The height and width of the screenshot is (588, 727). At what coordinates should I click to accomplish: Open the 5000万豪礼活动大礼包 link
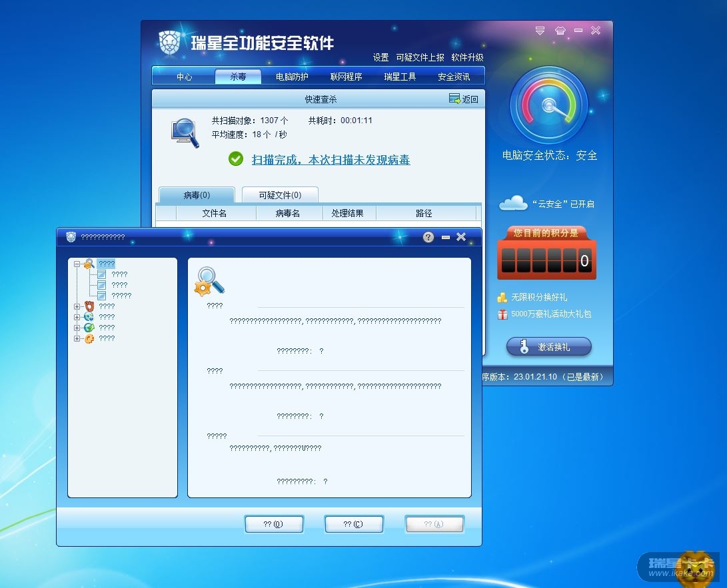coord(551,314)
